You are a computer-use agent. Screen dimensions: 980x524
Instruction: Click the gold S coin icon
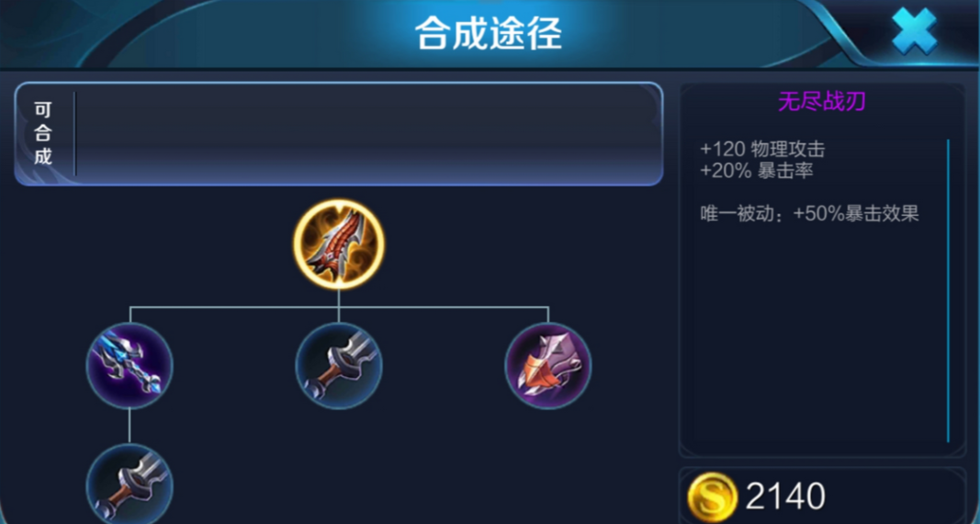(713, 496)
